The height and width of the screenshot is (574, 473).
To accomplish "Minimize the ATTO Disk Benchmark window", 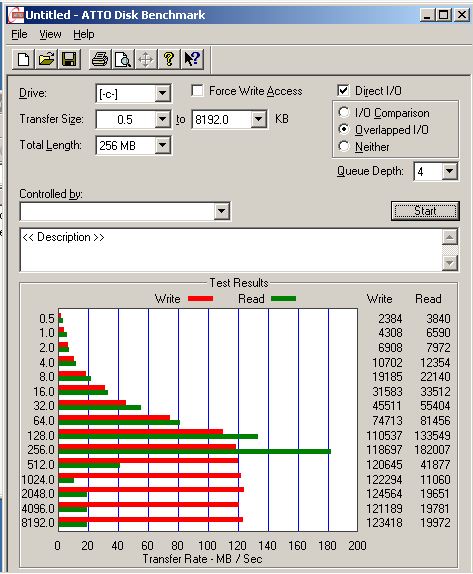I will click(427, 15).
